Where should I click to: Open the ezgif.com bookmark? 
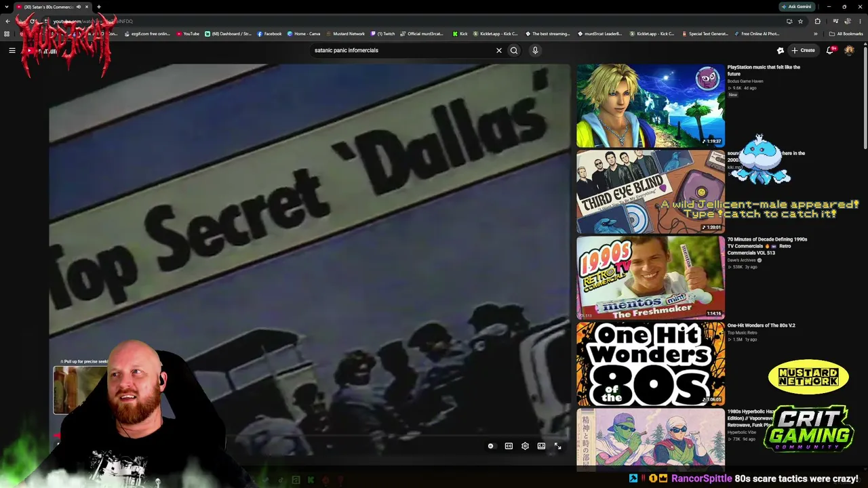(146, 34)
